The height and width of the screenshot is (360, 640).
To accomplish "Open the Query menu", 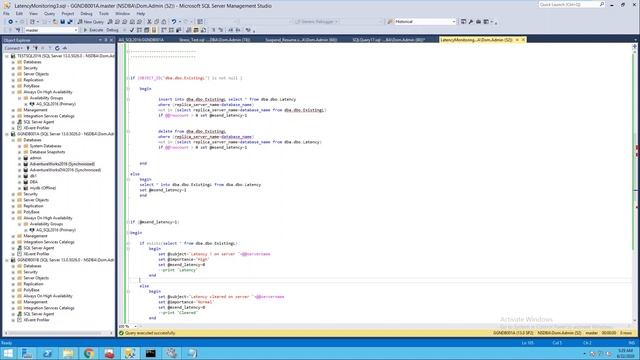I will click(49, 13).
